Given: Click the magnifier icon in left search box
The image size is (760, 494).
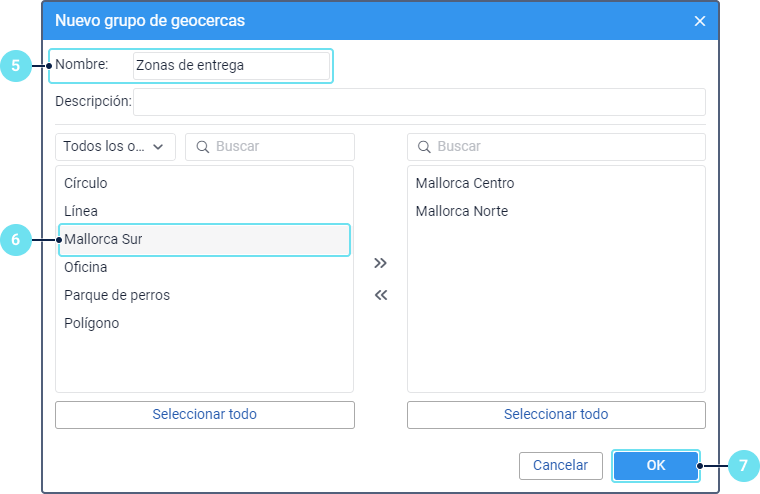Looking at the screenshot, I should click(x=202, y=147).
